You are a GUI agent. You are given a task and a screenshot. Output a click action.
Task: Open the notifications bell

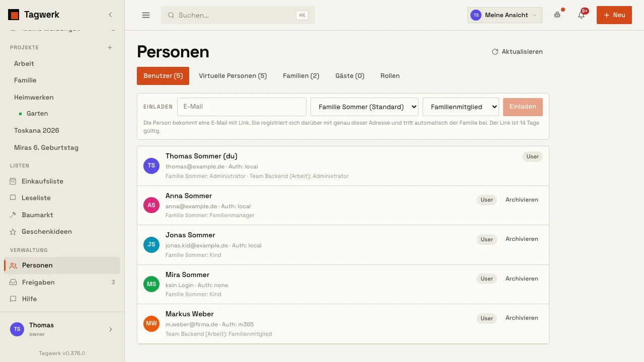coord(581,15)
